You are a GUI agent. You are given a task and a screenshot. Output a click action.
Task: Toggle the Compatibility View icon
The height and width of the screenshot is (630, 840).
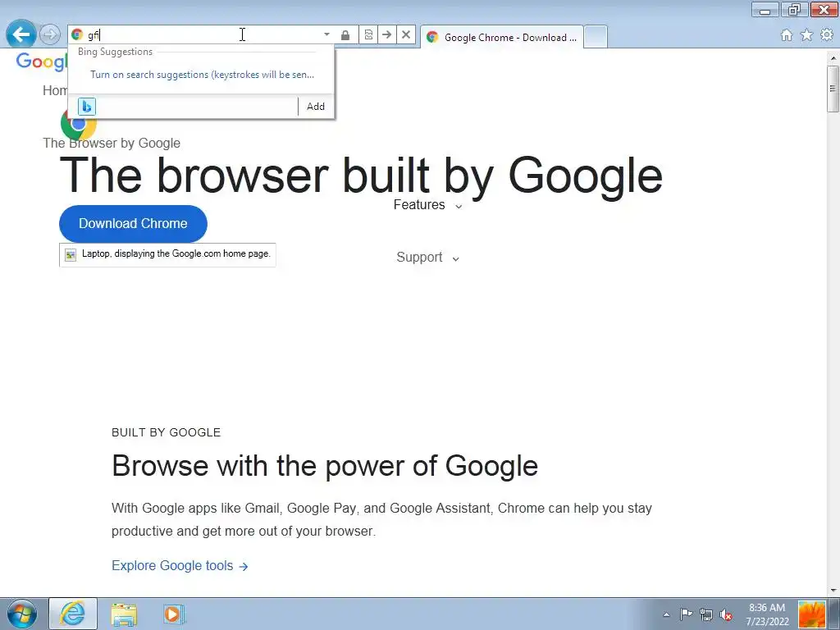(x=368, y=35)
